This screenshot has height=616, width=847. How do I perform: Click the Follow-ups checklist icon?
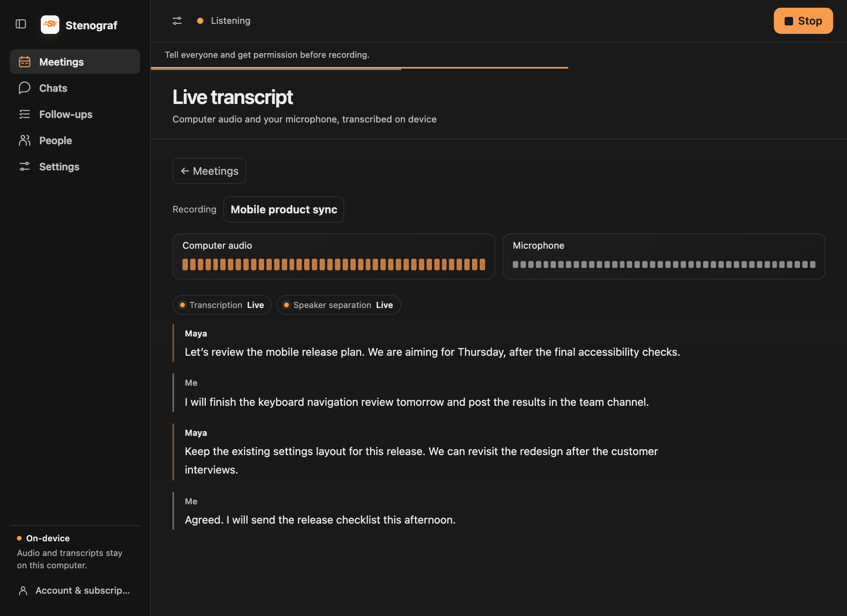pos(25,114)
